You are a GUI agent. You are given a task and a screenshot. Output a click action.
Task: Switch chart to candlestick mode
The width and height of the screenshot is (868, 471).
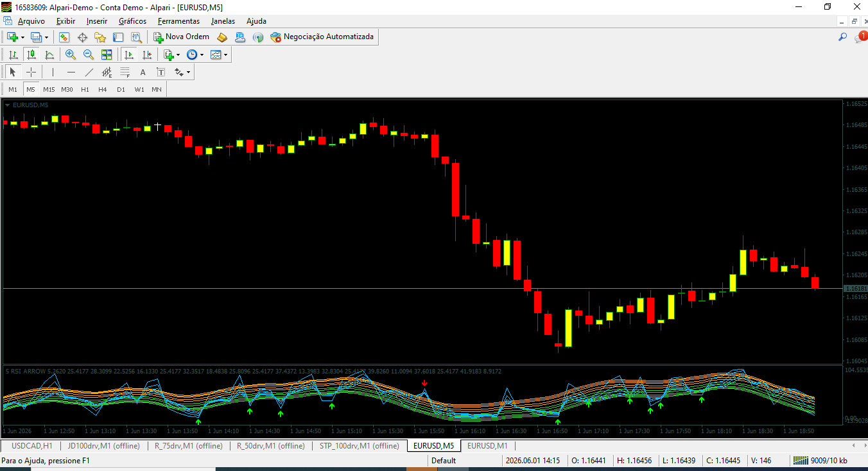click(31, 55)
